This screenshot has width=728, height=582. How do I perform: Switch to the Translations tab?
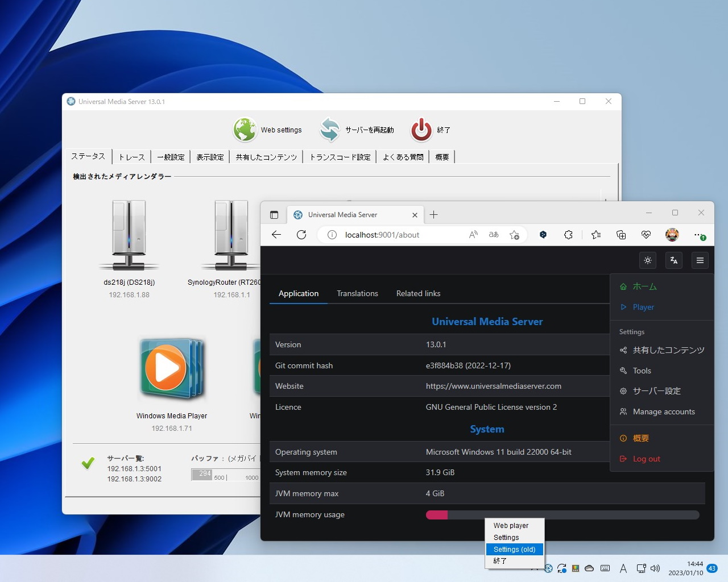point(357,293)
